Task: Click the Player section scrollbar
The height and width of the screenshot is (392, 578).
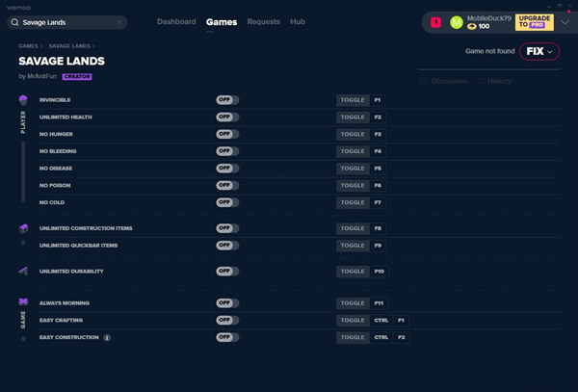Action: point(23,171)
